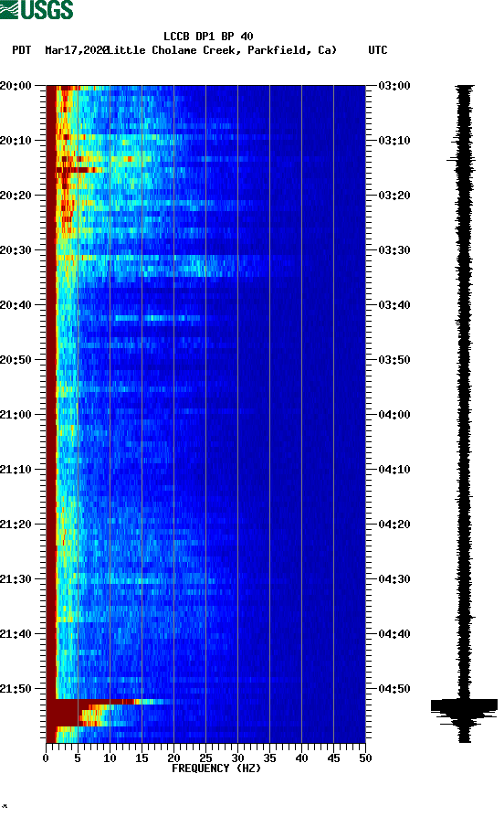The image size is (504, 816).
Task: Click the USGS logo
Action: coord(37,9)
